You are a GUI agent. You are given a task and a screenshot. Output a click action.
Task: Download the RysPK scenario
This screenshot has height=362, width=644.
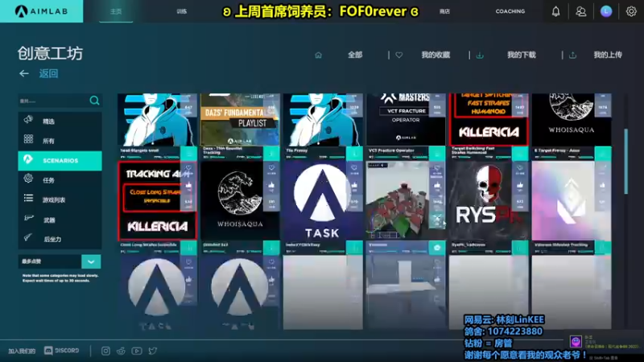(520, 248)
